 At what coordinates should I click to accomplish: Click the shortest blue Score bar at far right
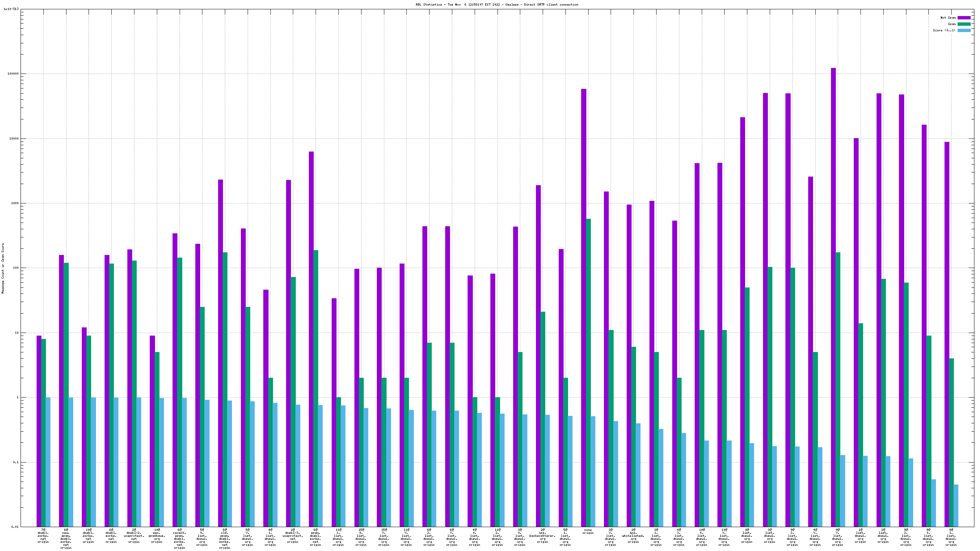pos(956,505)
